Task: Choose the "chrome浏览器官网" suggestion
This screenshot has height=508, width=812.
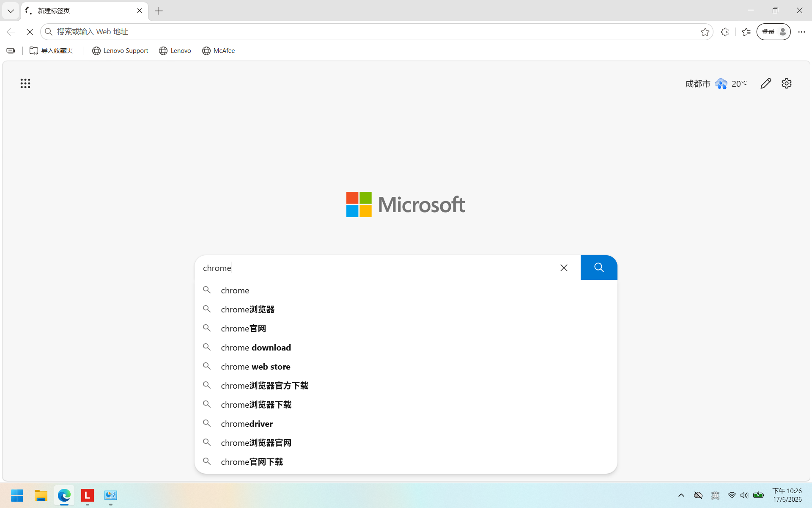Action: pyautogui.click(x=406, y=443)
